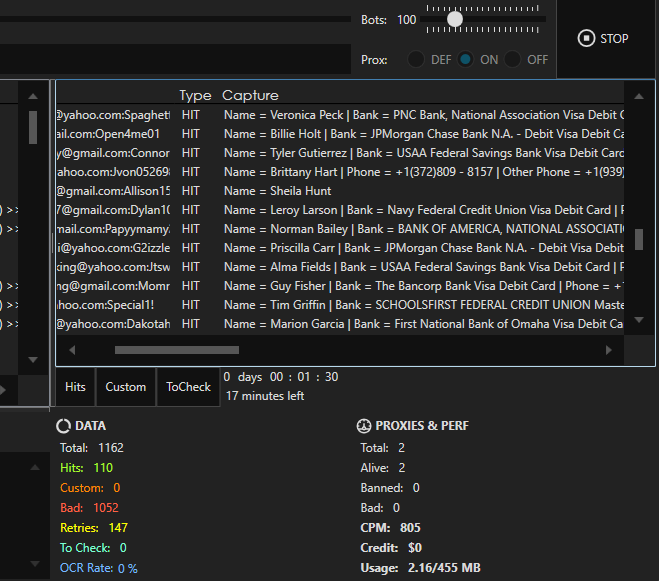Adjust the Bots slider thumb

tap(455, 19)
